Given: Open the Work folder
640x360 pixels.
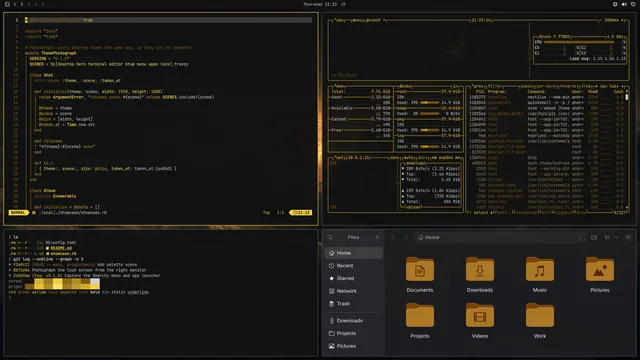Looking at the screenshot, I should pos(540,320).
